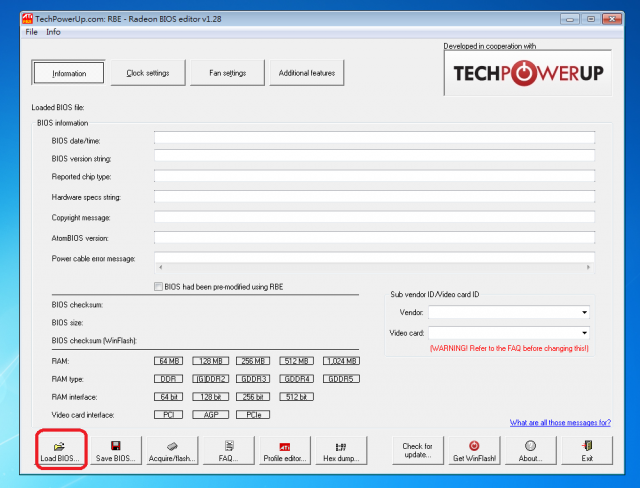Toggle BIOS had been pre-modified using RBE checkbox
640x488 pixels.
point(158,286)
